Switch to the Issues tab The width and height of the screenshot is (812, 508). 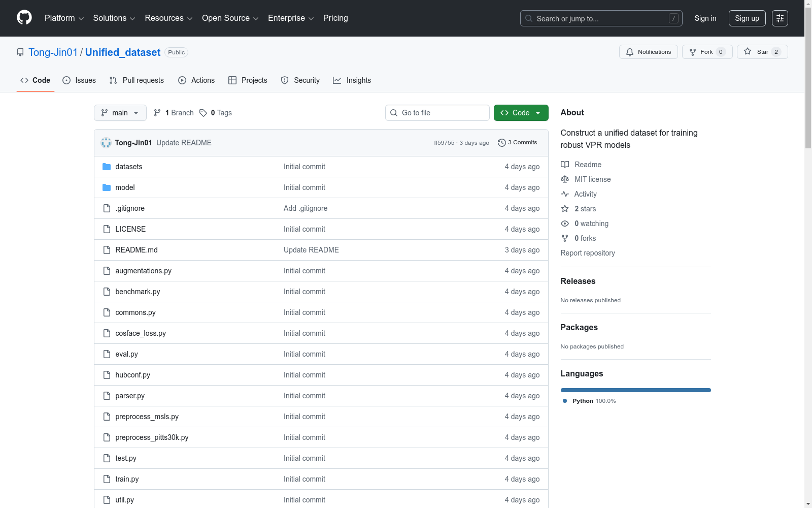pyautogui.click(x=79, y=80)
